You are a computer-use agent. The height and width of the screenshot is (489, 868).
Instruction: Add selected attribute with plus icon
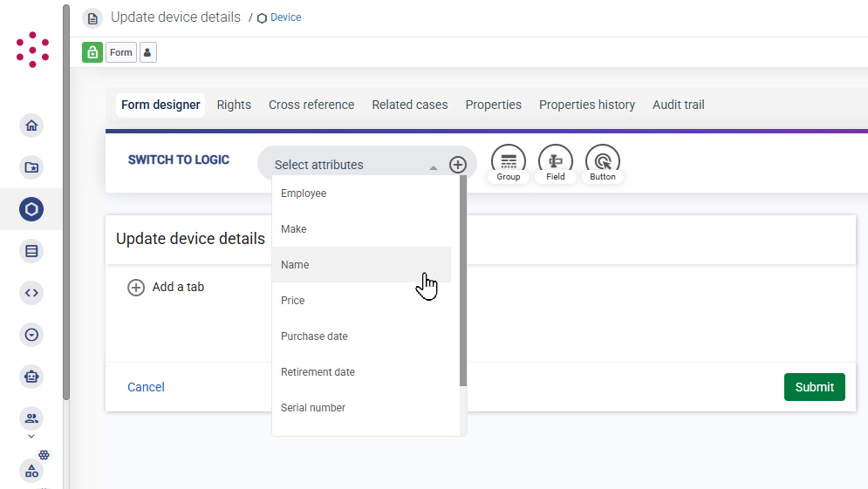[x=458, y=165]
